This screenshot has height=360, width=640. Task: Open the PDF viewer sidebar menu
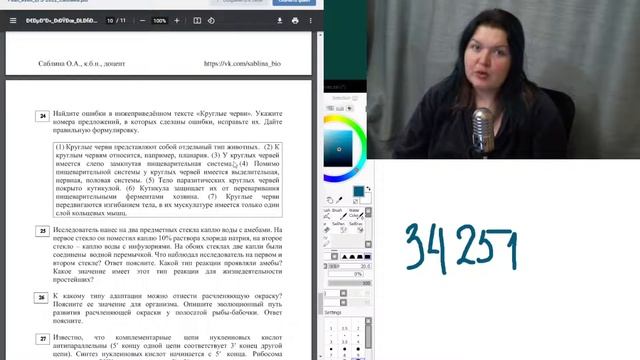tap(13, 20)
